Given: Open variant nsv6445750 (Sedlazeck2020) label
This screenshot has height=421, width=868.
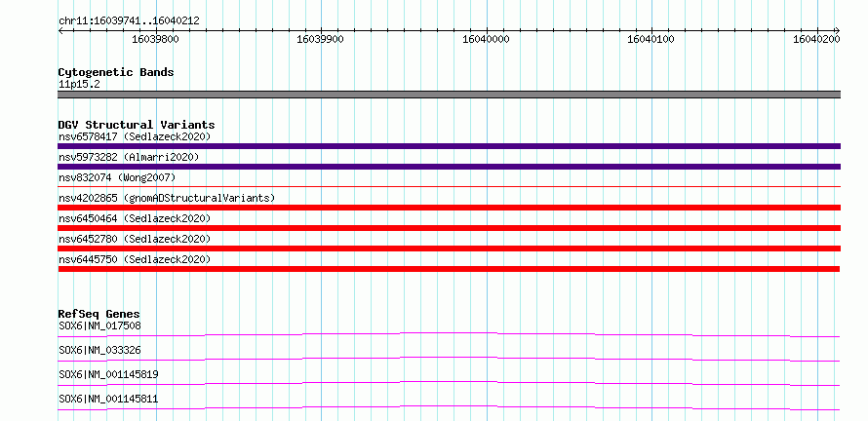Looking at the screenshot, I should [135, 259].
